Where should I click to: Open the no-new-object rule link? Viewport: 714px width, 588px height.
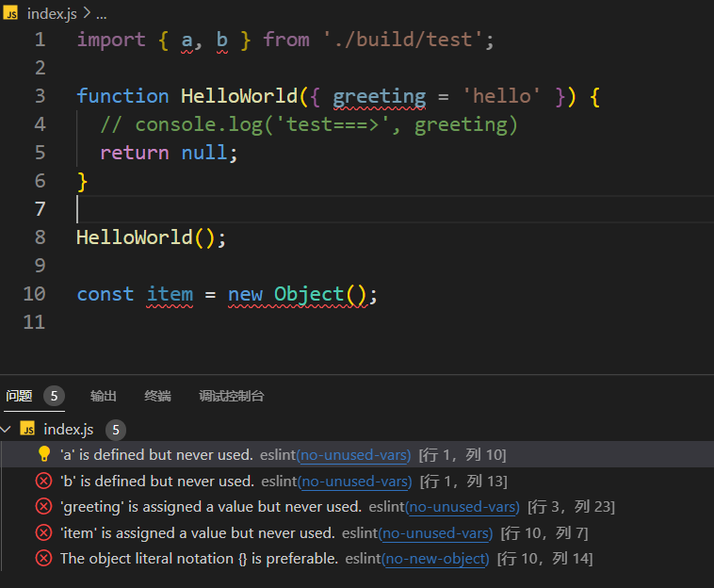tap(435, 559)
